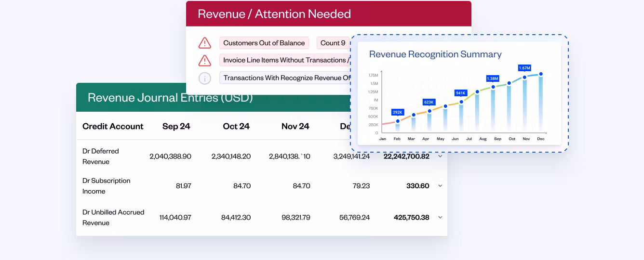Select the 941K data point label
Screen dimensions: 644x260
pyautogui.click(x=460, y=93)
